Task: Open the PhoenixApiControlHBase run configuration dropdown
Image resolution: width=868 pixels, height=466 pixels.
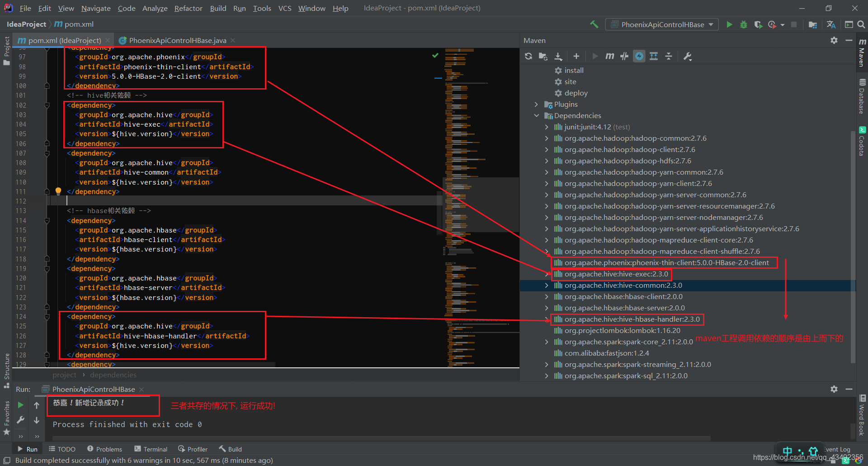Action: [x=662, y=24]
